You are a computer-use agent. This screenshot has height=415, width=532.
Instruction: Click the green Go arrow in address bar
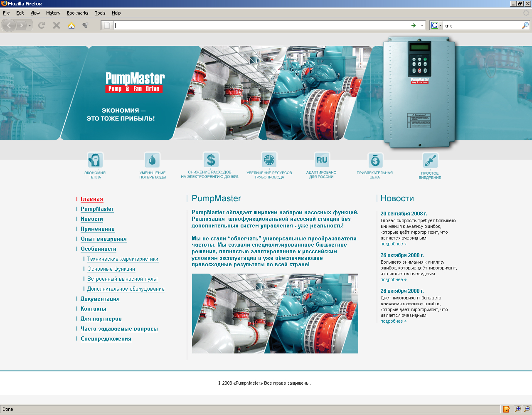(414, 25)
